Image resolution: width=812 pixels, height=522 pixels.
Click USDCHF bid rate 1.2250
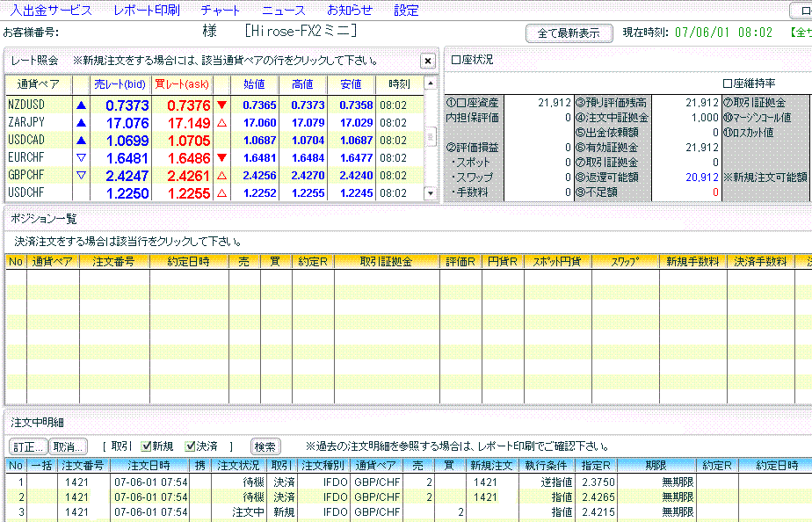click(127, 193)
